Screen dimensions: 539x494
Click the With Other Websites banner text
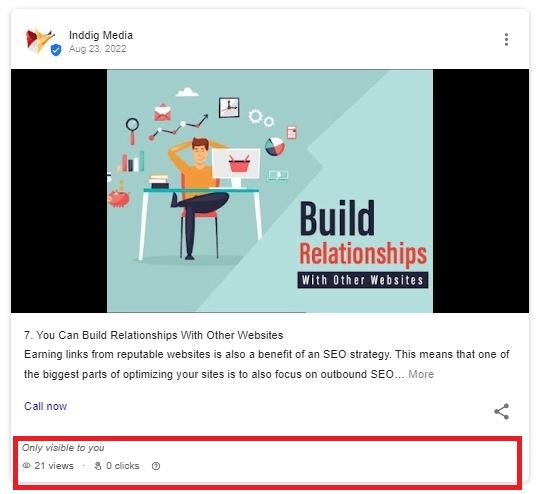(363, 280)
